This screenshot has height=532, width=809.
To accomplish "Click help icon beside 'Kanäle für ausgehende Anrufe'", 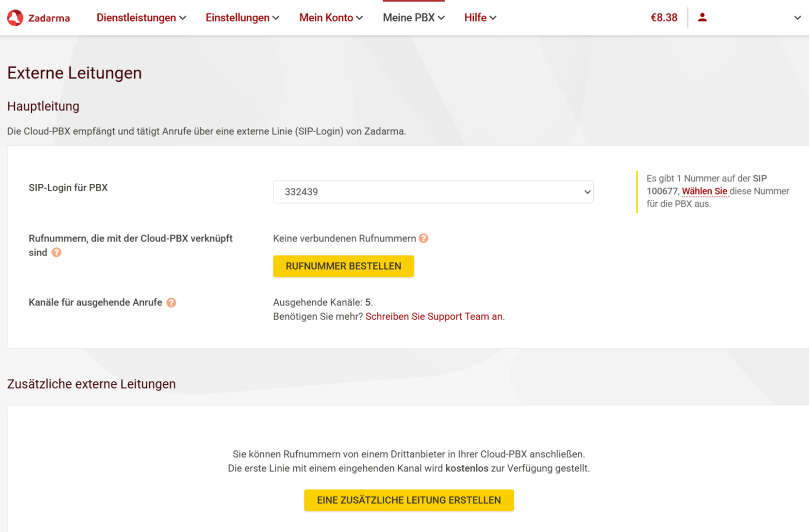I will [x=170, y=302].
